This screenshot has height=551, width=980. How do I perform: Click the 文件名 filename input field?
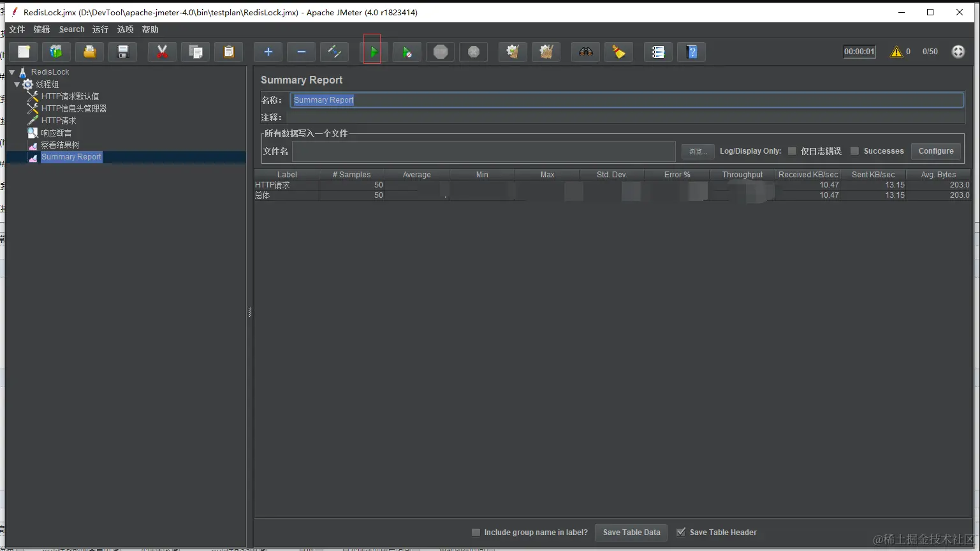point(484,151)
